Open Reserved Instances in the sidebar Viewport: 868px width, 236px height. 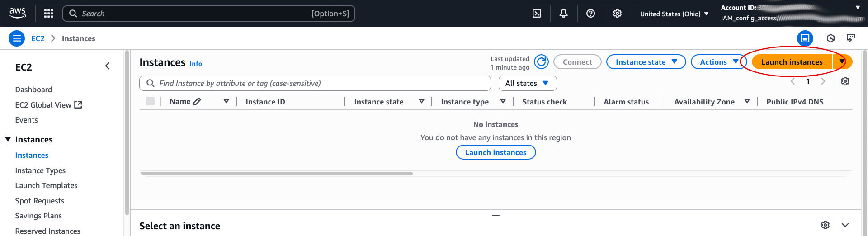47,231
